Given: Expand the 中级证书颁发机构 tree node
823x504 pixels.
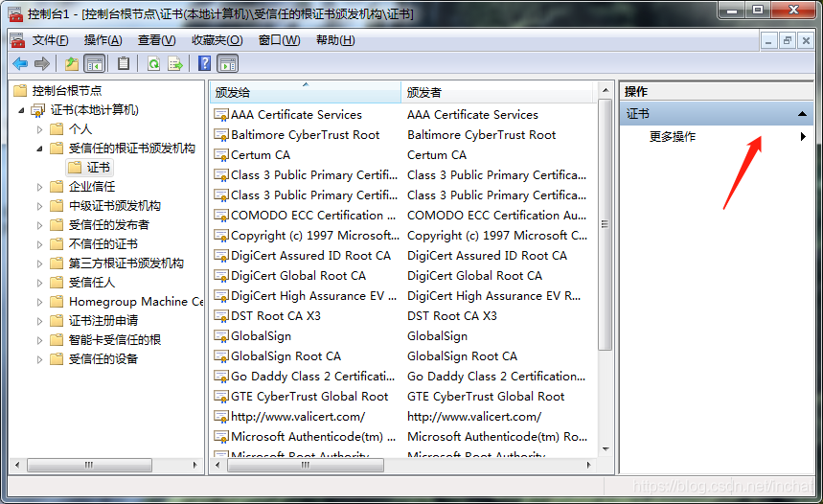Looking at the screenshot, I should click(39, 206).
